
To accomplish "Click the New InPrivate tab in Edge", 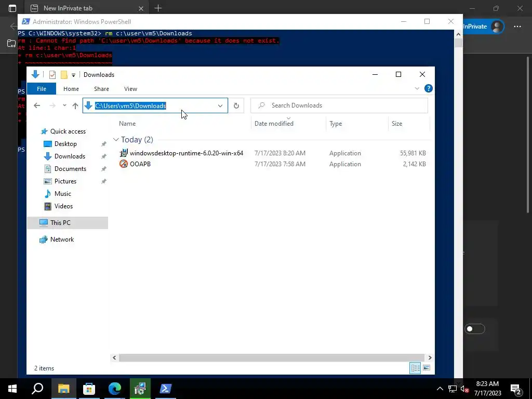I will tap(68, 8).
